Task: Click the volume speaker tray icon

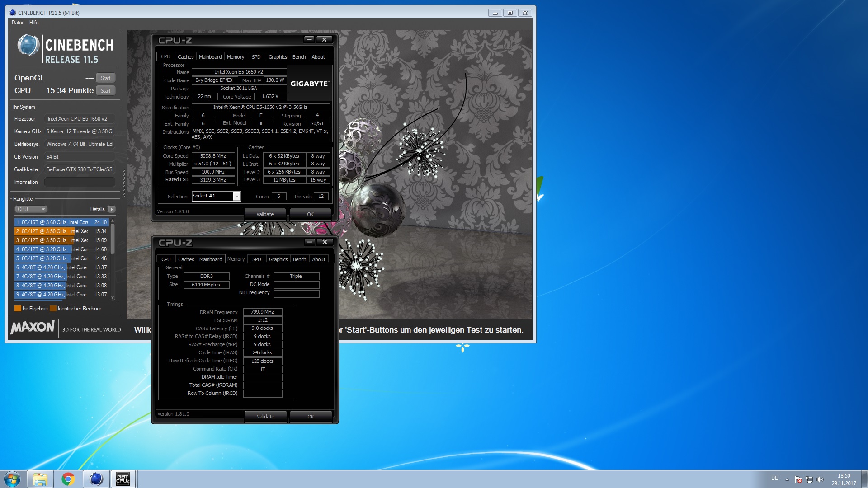Action: (820, 479)
